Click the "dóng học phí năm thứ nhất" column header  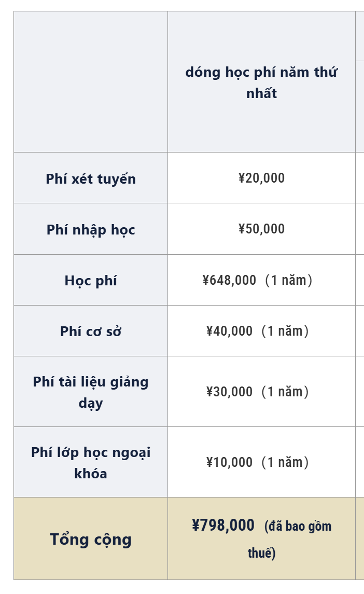(261, 82)
